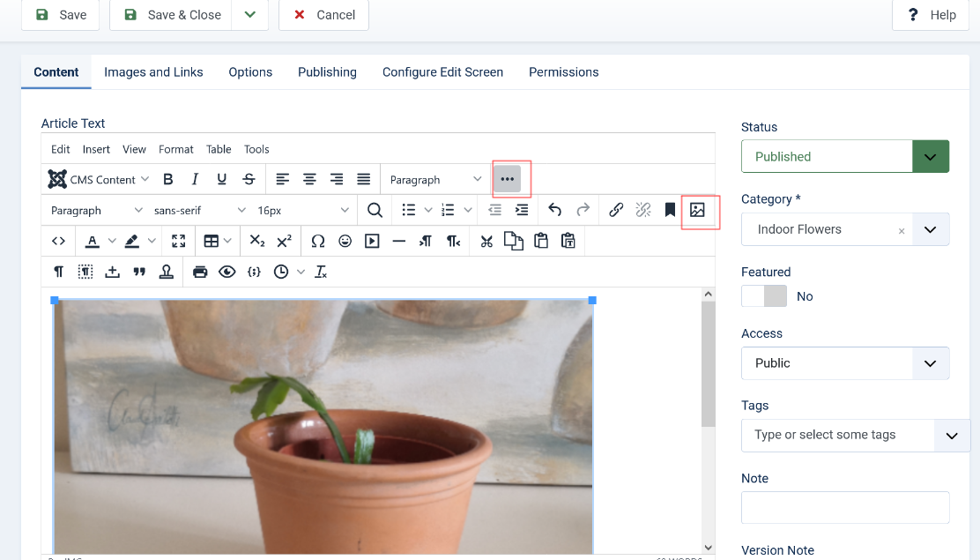The height and width of the screenshot is (560, 980).
Task: Insert a link with the chain icon
Action: click(x=616, y=210)
